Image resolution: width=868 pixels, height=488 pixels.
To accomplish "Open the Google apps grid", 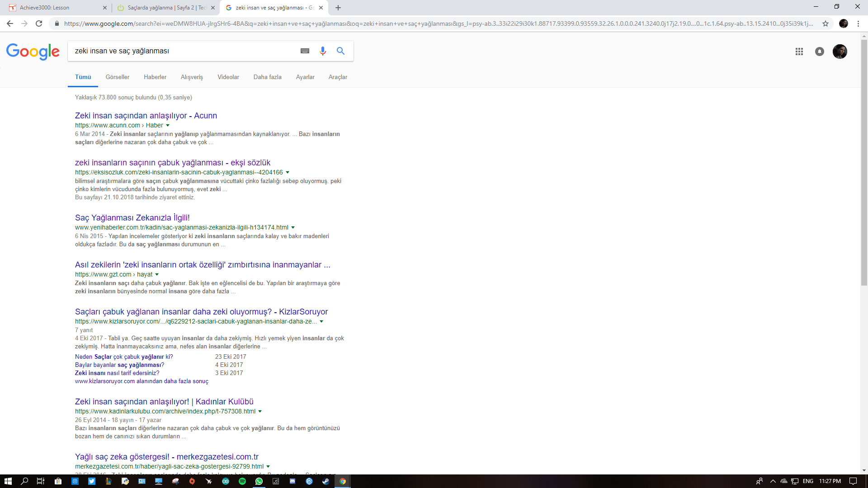I will click(799, 52).
